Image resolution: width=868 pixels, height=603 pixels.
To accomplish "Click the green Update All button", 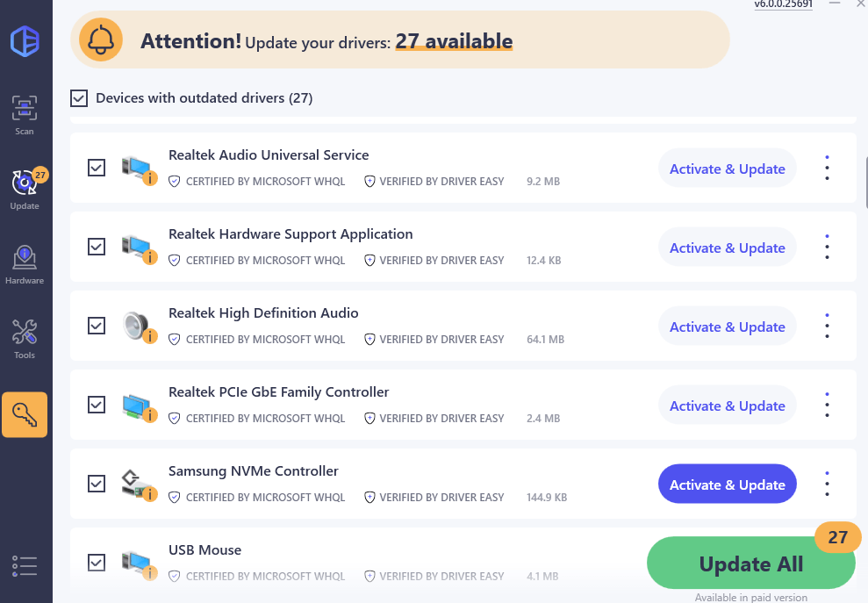I will pos(750,564).
